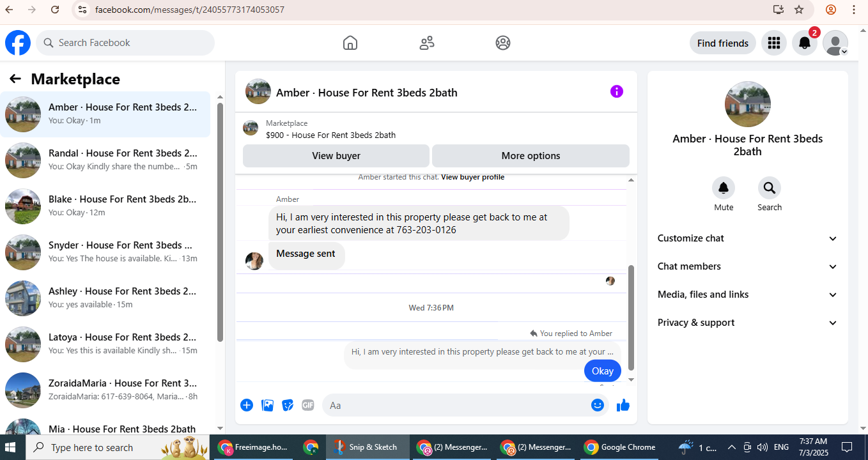
Task: Click Amber's message with phone number
Action: click(419, 224)
